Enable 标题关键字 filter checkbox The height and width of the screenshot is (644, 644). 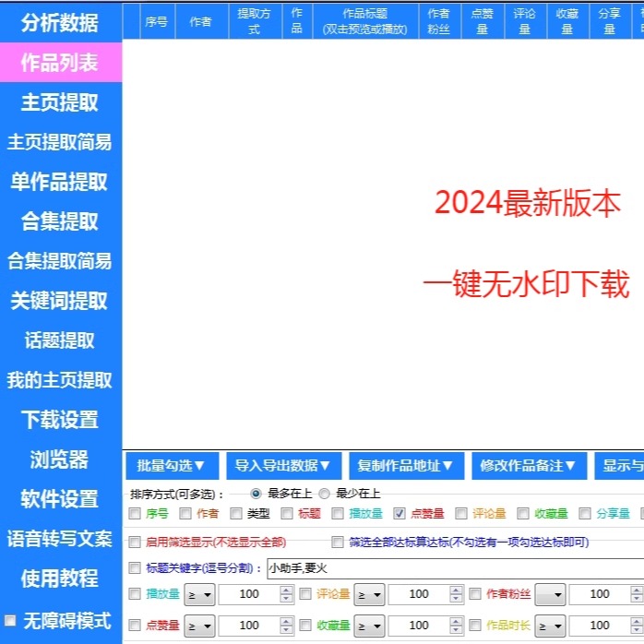[x=135, y=568]
